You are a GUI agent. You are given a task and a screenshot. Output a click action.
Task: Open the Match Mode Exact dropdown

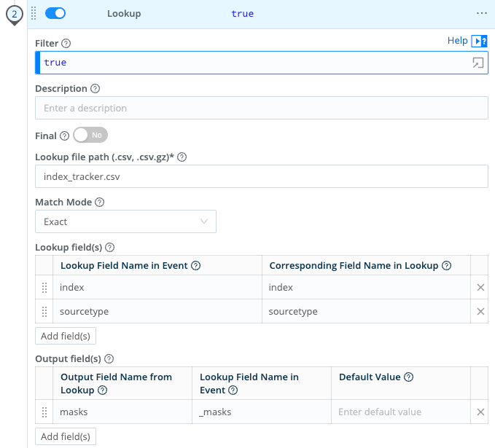click(125, 221)
